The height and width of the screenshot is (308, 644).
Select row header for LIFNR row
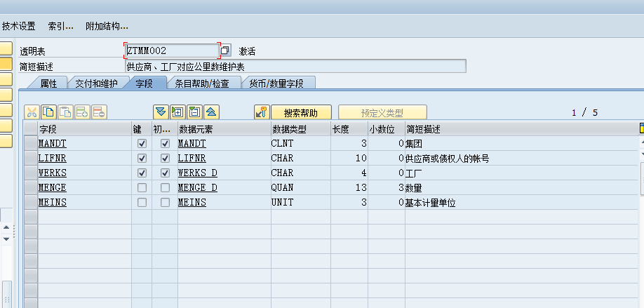pos(31,158)
